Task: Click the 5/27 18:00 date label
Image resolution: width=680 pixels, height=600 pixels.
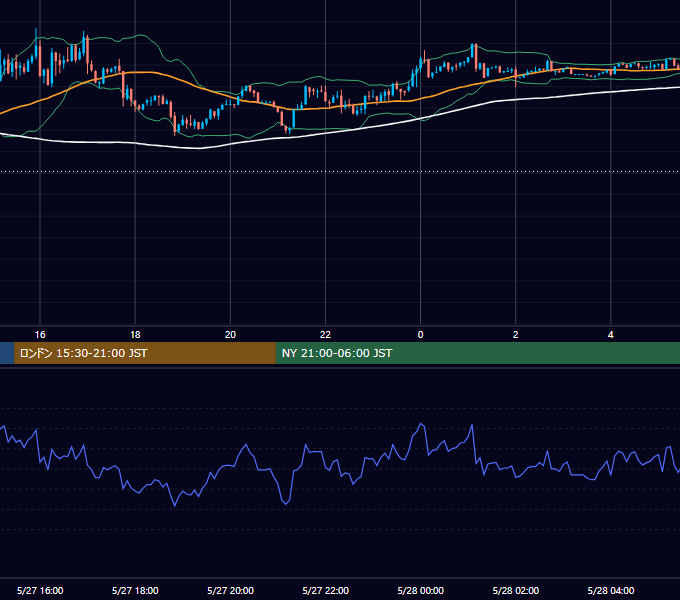Action: (135, 590)
